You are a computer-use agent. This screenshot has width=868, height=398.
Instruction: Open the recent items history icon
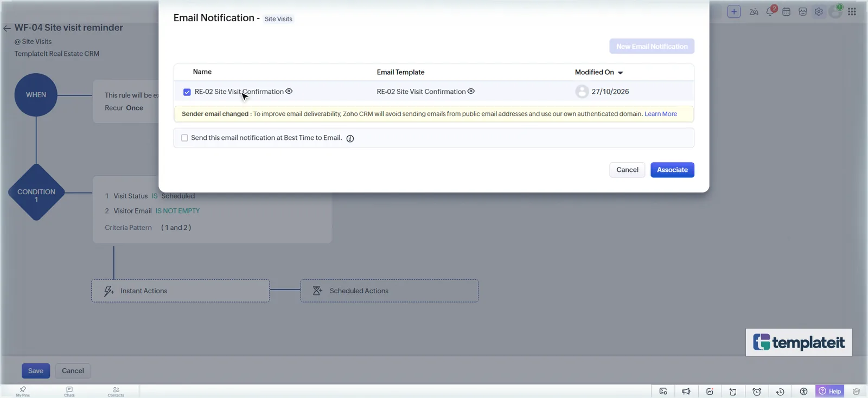[780, 391]
